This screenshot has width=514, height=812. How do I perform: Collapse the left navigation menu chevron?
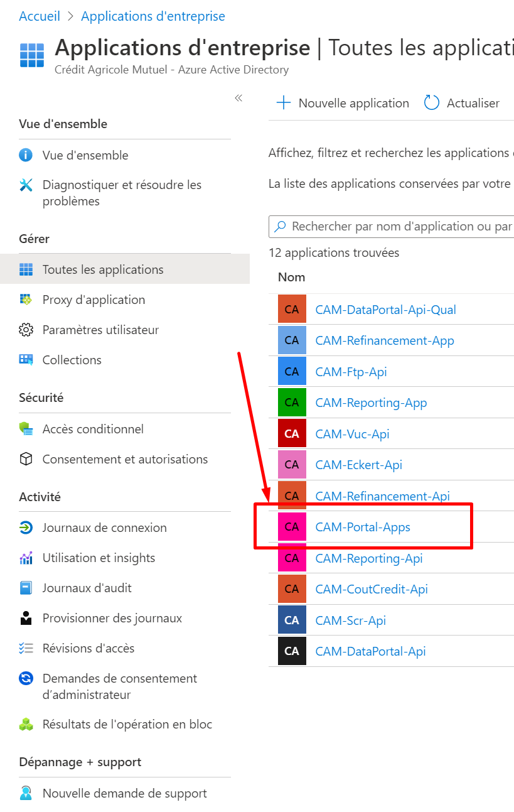point(238,98)
